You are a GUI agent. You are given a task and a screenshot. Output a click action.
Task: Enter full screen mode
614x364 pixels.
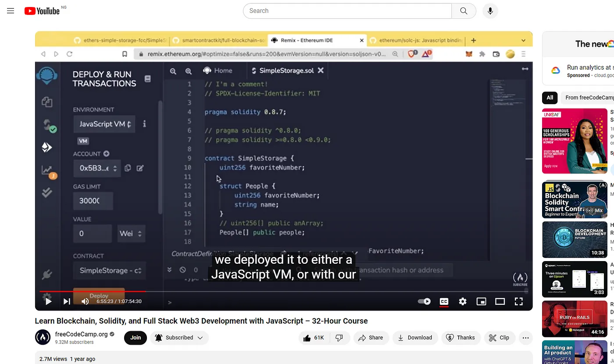(519, 301)
